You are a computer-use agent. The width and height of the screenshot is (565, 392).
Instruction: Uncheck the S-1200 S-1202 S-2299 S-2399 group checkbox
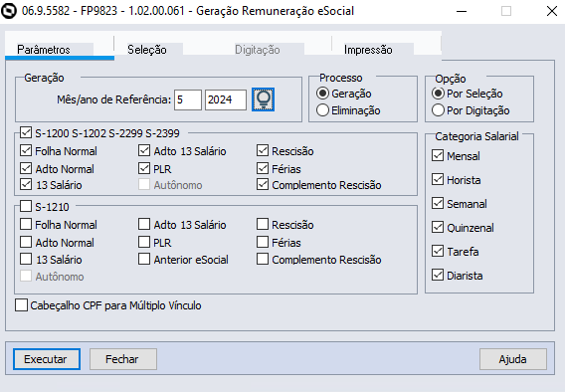coord(26,132)
